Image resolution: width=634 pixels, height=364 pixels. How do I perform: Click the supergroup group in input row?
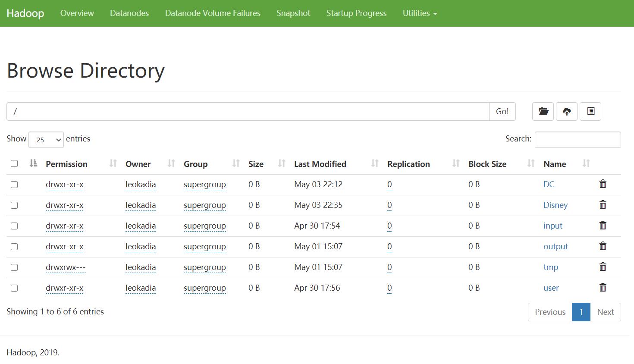(x=205, y=226)
